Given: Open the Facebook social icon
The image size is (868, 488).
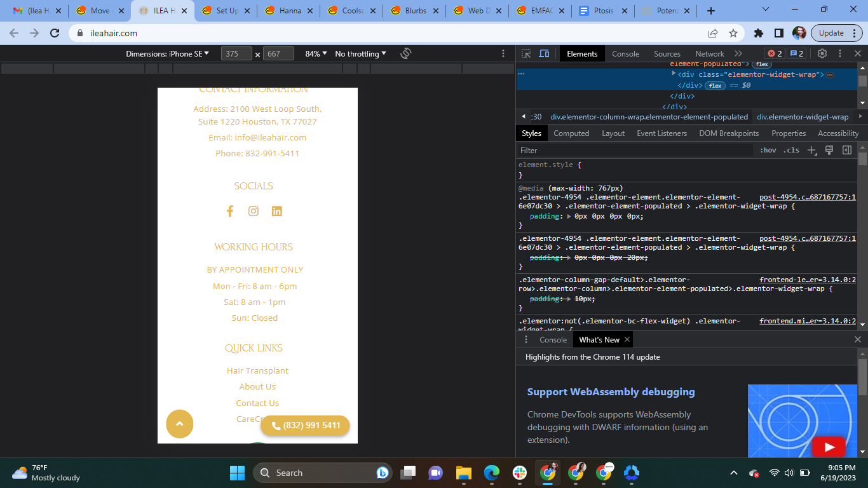Looking at the screenshot, I should 230,211.
